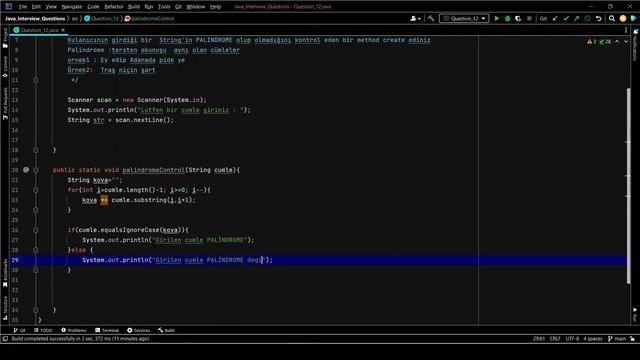This screenshot has height=360, width=640.
Task: Open the Help menu
Action: point(215,7)
